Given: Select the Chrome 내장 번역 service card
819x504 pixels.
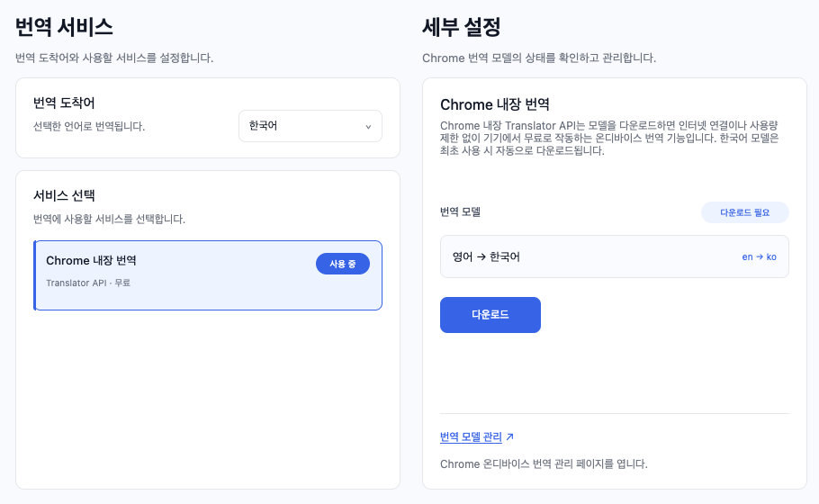Looking at the screenshot, I should click(208, 275).
